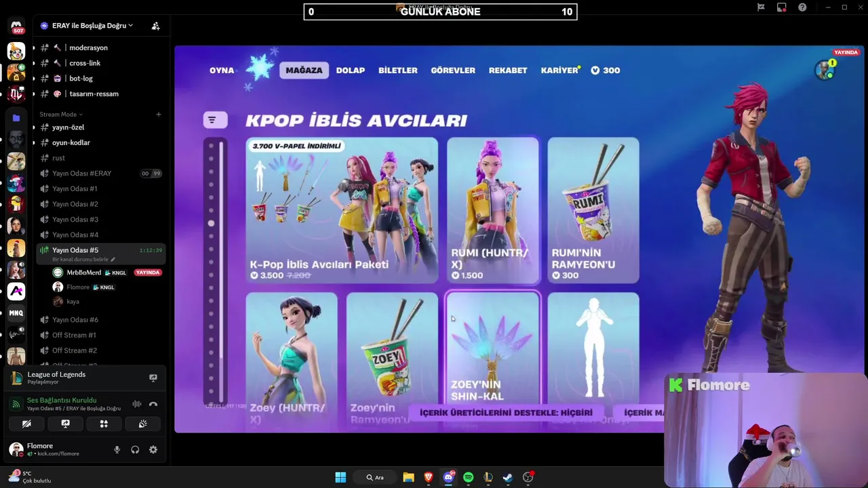The height and width of the screenshot is (488, 868).
Task: Click user MrbBnMerd in voice channel
Action: tap(83, 272)
